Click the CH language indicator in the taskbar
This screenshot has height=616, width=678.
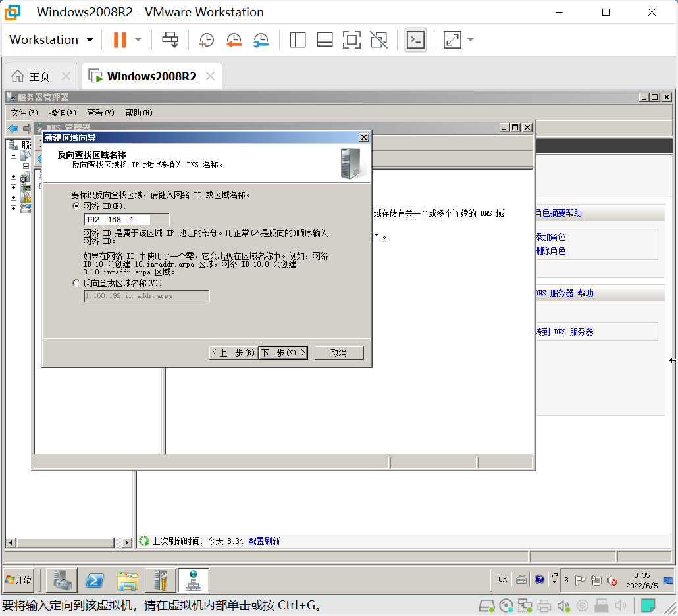[x=502, y=580]
